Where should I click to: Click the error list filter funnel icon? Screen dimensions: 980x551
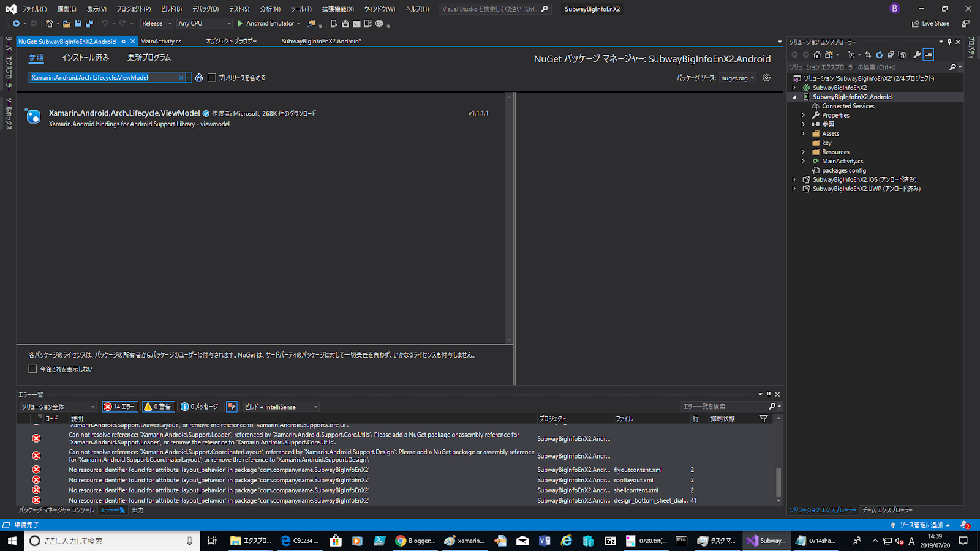coord(764,419)
